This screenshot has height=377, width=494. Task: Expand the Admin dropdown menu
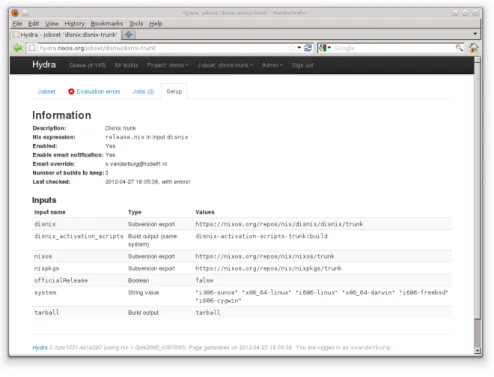(x=272, y=65)
